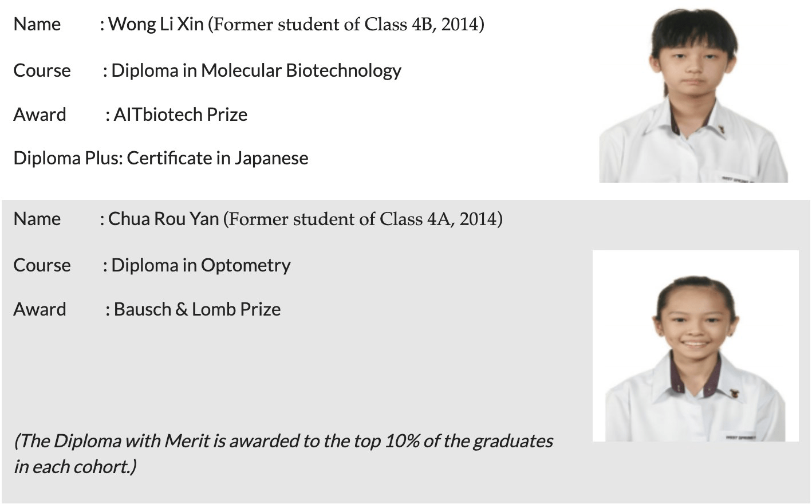Click the first Name label
Image resolution: width=812 pixels, height=504 pixels.
[x=37, y=24]
